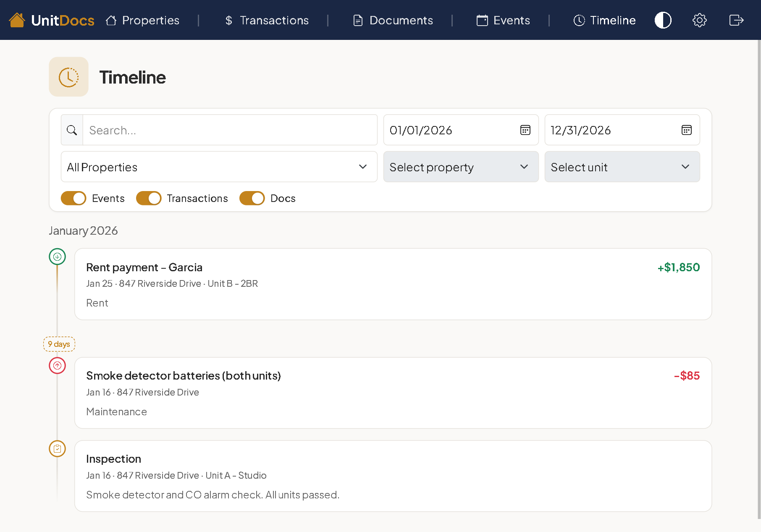Image resolution: width=761 pixels, height=532 pixels.
Task: Disable the Events filter toggle
Action: 73,198
